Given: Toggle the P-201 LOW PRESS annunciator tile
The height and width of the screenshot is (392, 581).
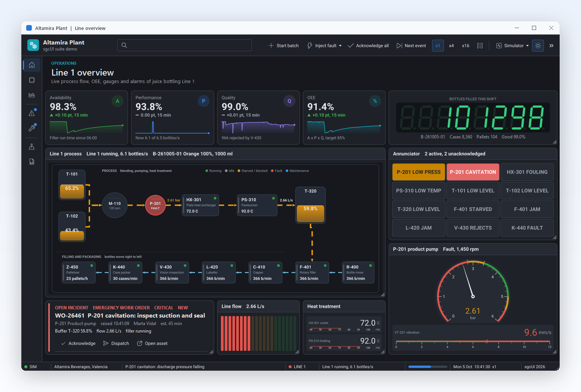Looking at the screenshot, I should (x=419, y=172).
